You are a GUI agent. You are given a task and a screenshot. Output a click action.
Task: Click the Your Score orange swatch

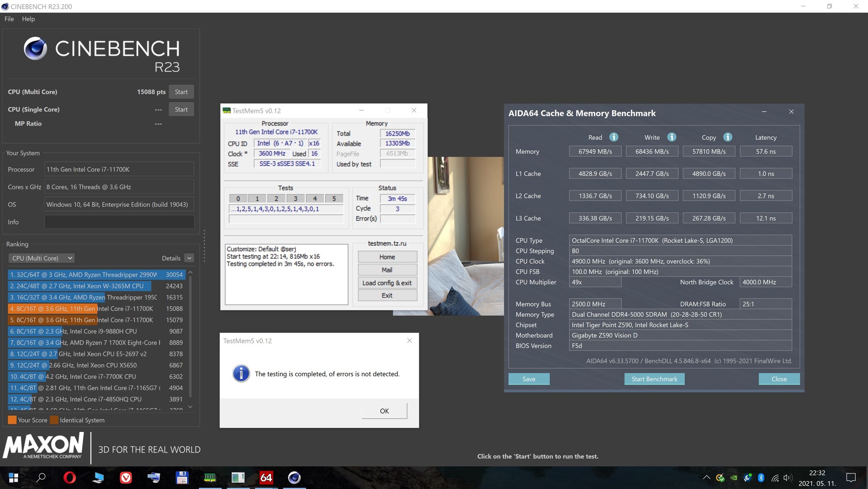(x=12, y=420)
